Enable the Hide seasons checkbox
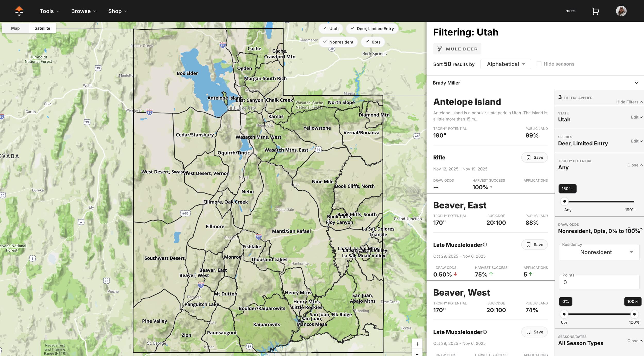Viewport: 644px width, 356px height. [x=539, y=64]
